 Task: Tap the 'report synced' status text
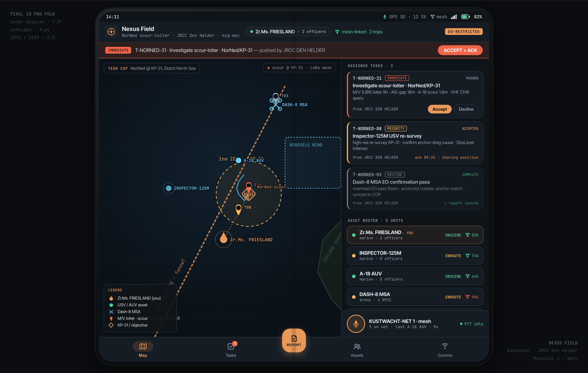coord(461,203)
